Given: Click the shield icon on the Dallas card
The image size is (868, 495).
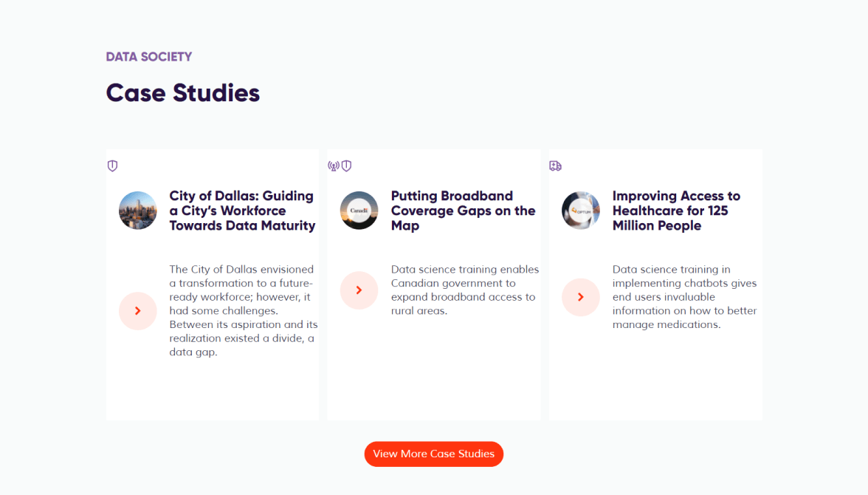Looking at the screenshot, I should 112,166.
